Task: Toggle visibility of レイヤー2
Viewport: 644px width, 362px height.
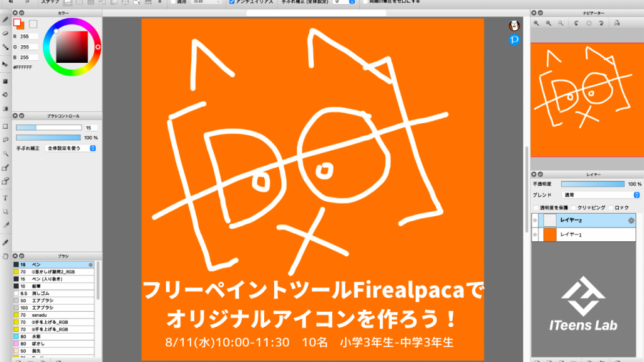Action: pos(535,221)
